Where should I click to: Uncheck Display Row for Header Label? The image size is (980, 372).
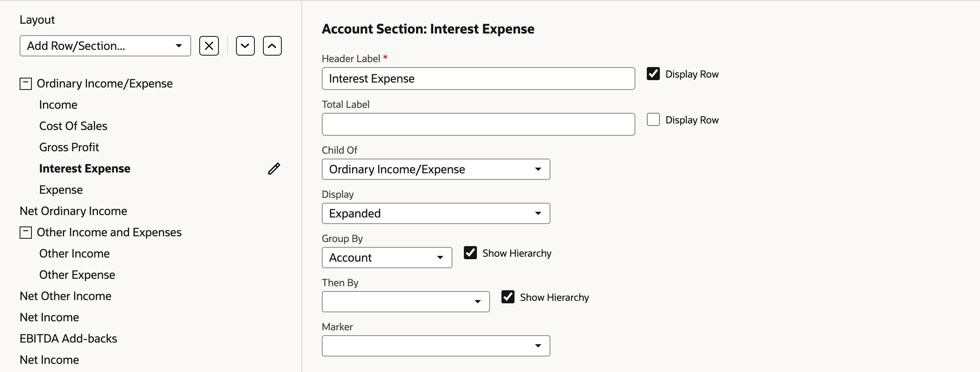pyautogui.click(x=653, y=74)
